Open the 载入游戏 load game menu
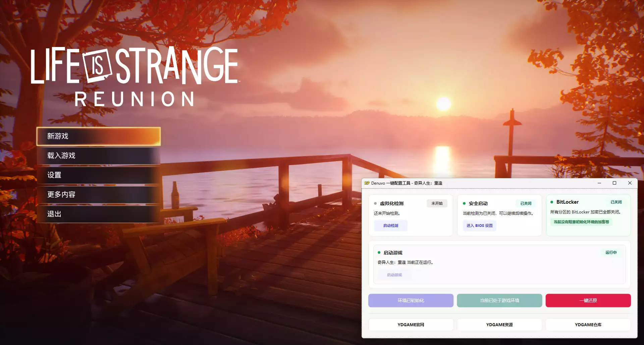644x345 pixels. [98, 156]
